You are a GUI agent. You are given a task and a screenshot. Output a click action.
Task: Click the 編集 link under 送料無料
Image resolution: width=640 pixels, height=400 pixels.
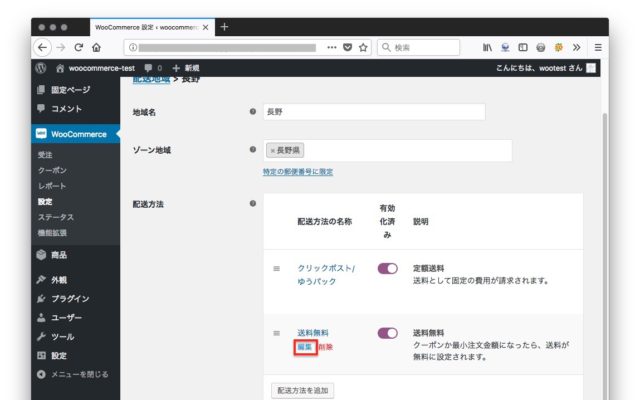[305, 347]
